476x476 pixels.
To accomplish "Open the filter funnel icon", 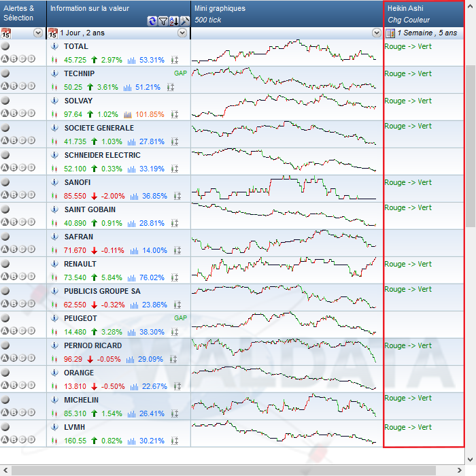I will pos(163,21).
